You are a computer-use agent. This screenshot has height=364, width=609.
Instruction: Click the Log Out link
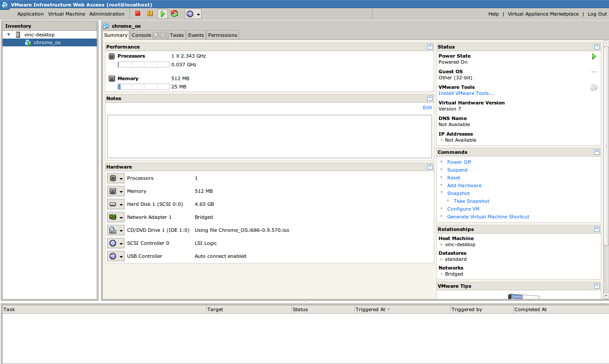597,14
